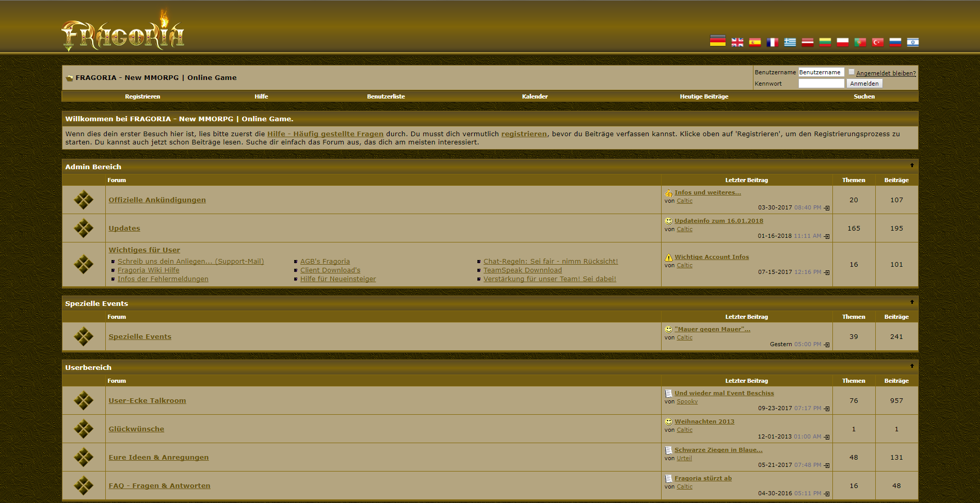Open the Weihnachten 2013 thread
Viewport: 980px width, 503px height.
point(704,421)
